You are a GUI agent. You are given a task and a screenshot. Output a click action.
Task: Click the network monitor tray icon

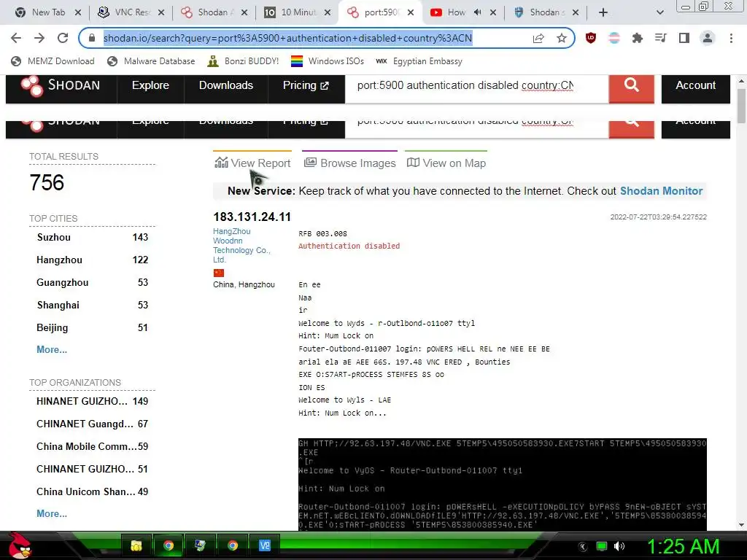[602, 546]
